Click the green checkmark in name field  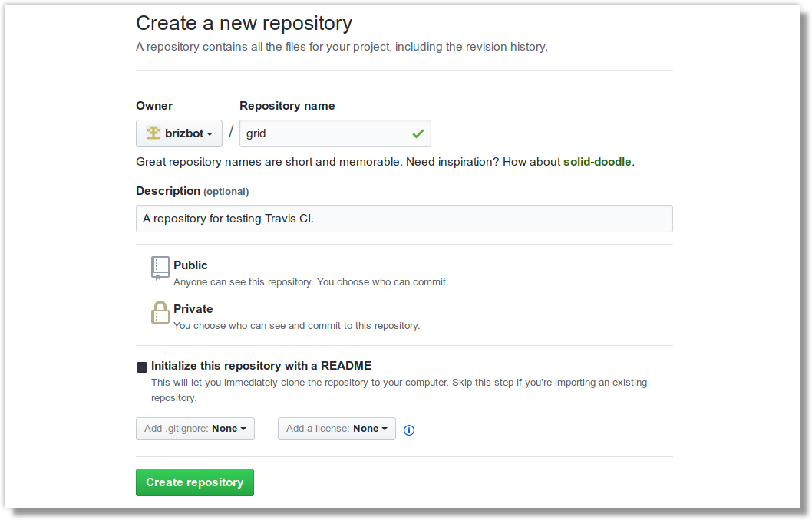[x=418, y=133]
